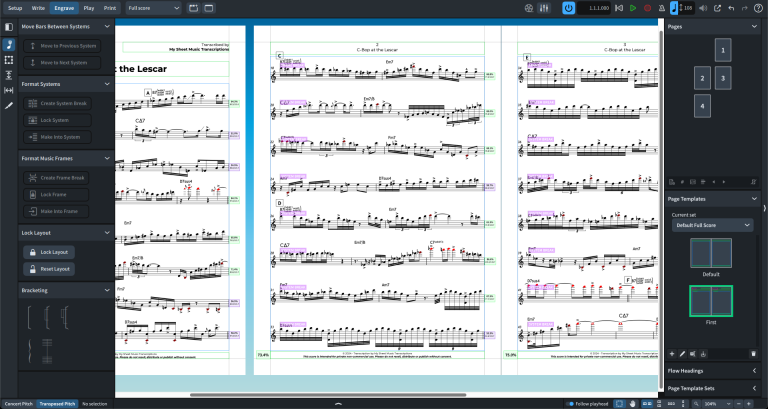
Task: Switch to Play mode
Action: click(x=89, y=8)
